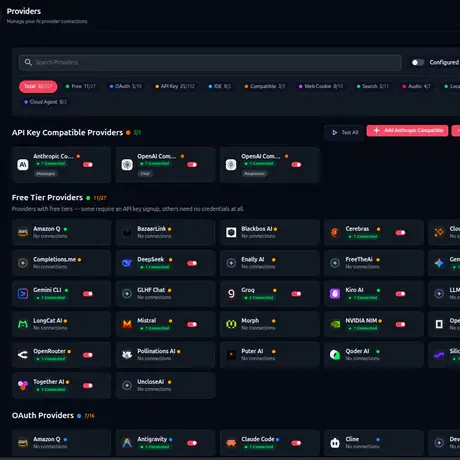Click the Claude Code logo icon

(231, 443)
